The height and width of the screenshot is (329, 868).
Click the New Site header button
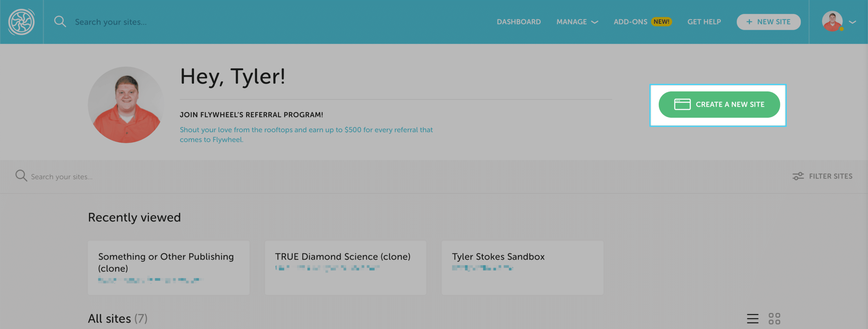click(769, 22)
